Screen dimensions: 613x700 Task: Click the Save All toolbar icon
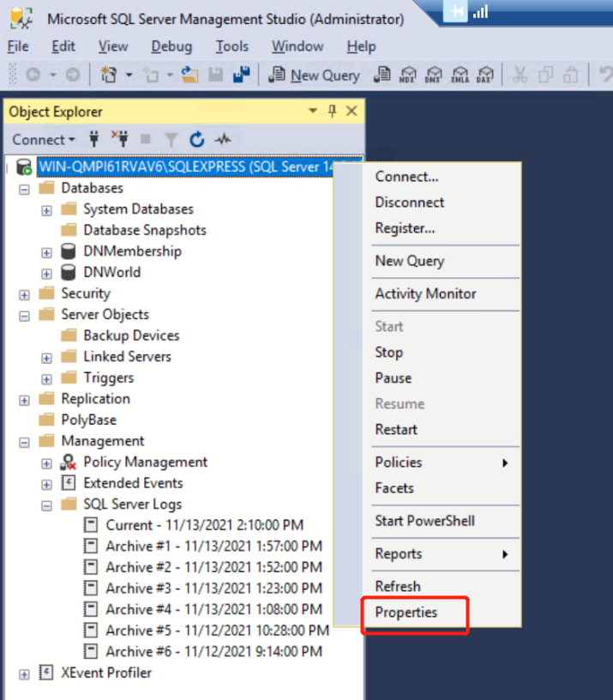point(242,75)
